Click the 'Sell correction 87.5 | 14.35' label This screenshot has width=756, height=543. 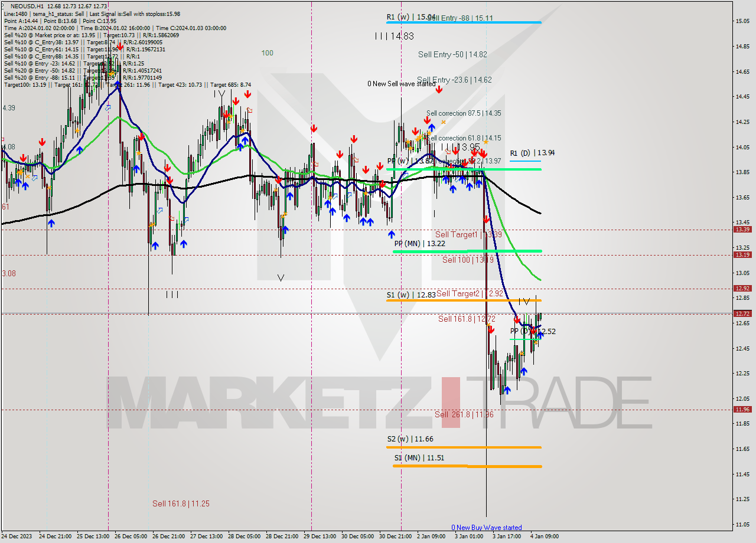pos(464,113)
